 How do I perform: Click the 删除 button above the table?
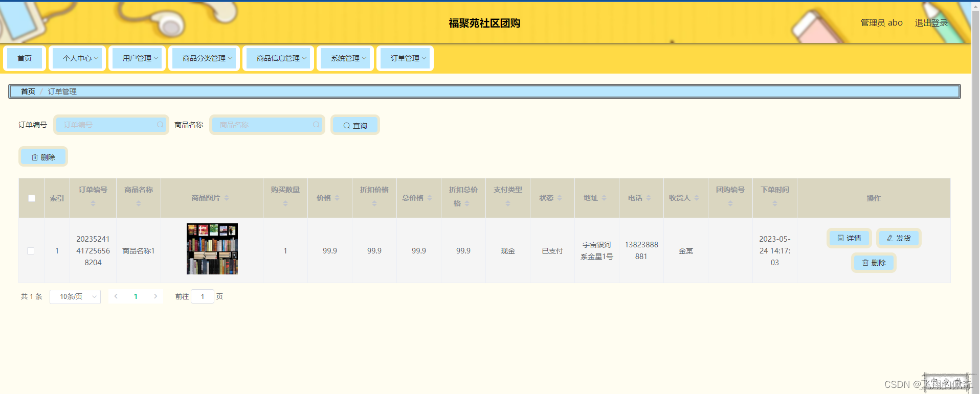coord(43,157)
